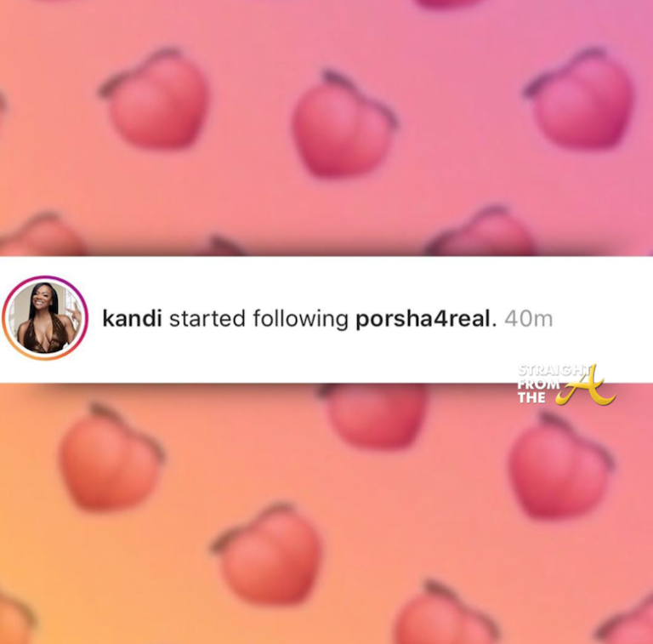Tap the lowest fully visible peach emoji
Image resolution: width=653 pixels, height=644 pixels.
pyautogui.click(x=266, y=554)
